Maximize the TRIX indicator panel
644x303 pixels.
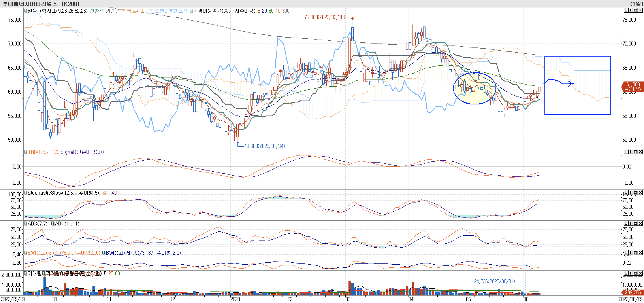click(636, 152)
